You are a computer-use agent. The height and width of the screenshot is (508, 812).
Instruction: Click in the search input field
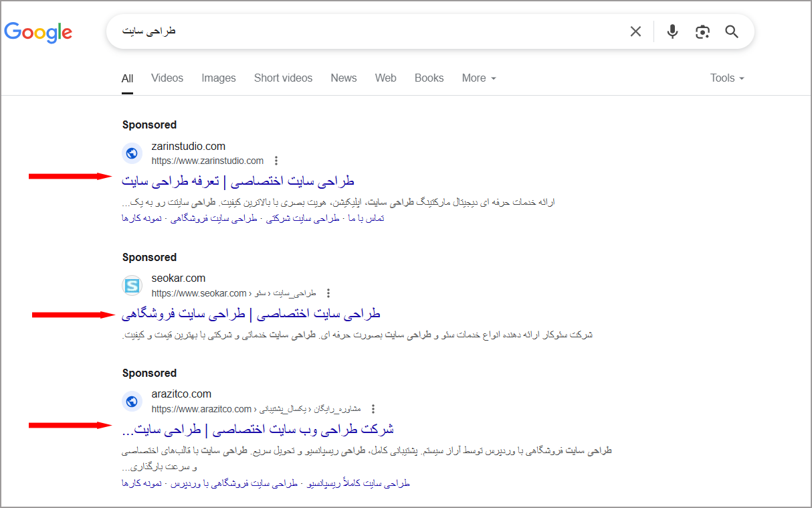368,31
